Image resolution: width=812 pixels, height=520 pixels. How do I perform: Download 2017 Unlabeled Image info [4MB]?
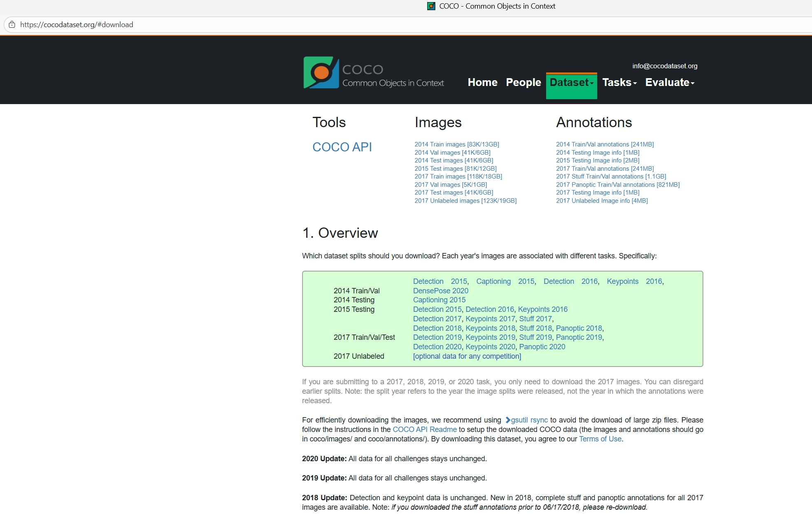click(x=601, y=201)
